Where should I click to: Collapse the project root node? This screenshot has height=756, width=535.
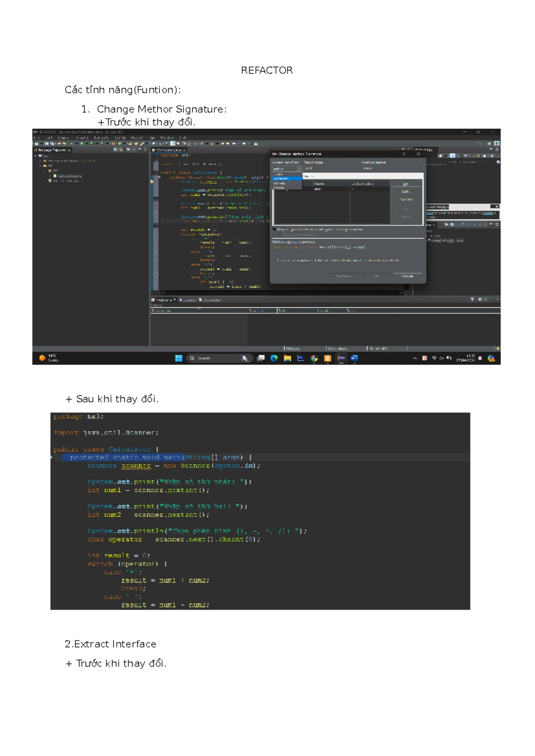(x=35, y=156)
